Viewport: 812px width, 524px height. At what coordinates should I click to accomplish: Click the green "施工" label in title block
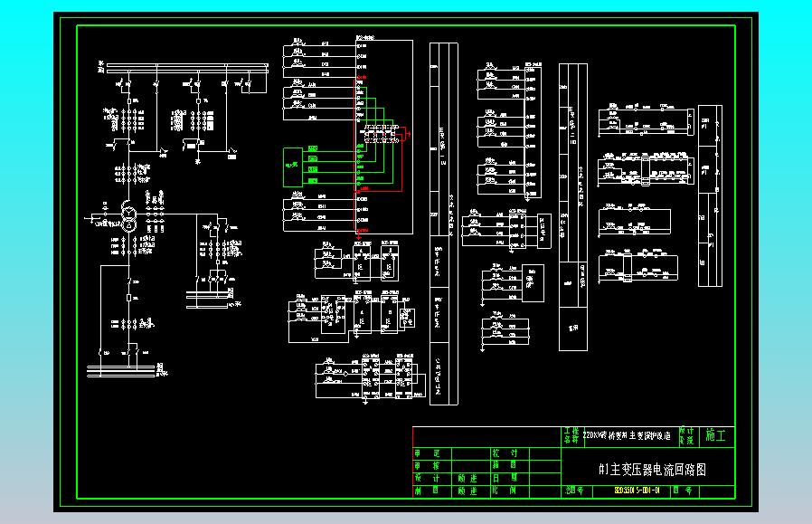tap(715, 436)
